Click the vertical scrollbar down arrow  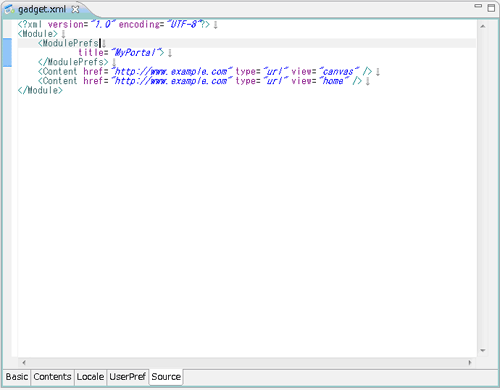click(x=483, y=350)
